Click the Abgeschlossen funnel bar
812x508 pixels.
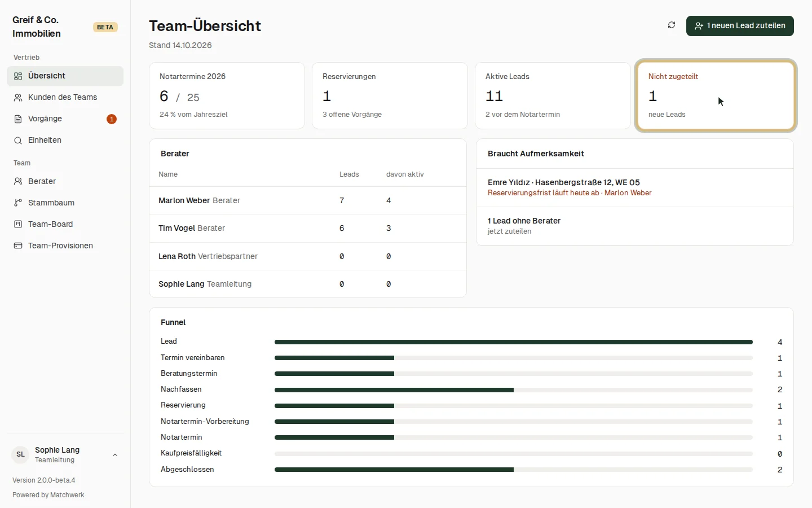coord(514,470)
